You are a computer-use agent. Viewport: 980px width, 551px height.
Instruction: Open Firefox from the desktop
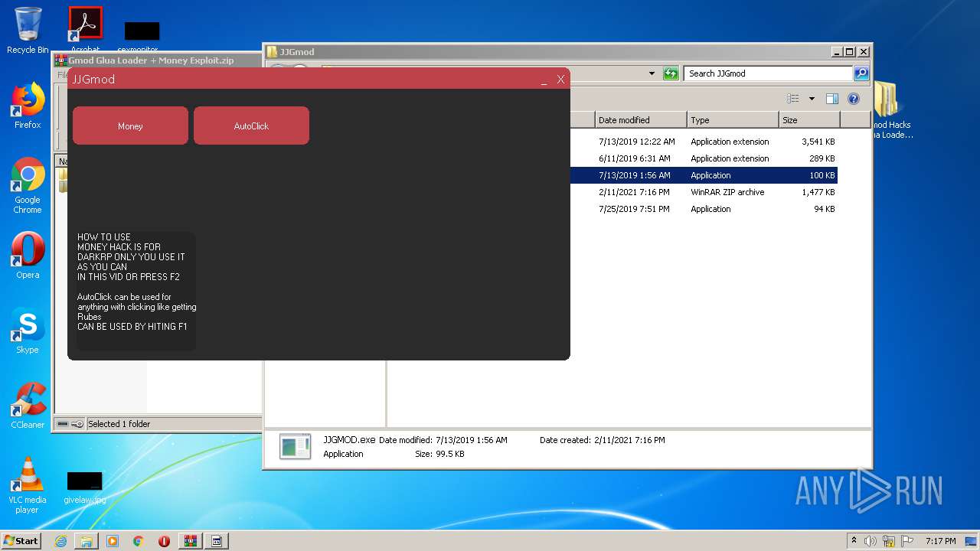click(28, 106)
